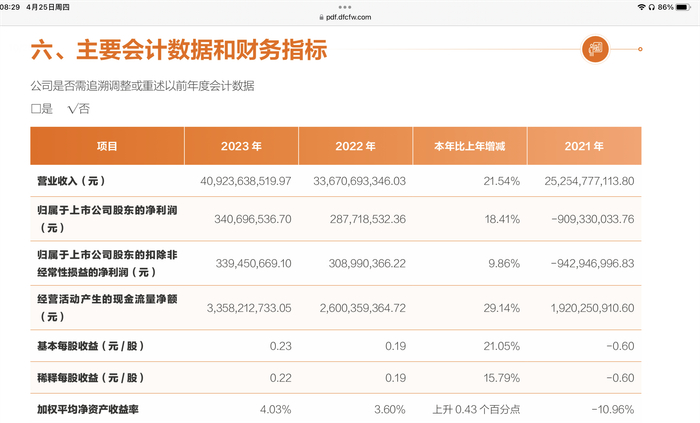Tap the 2023年 column header
700x423 pixels.
click(241, 146)
